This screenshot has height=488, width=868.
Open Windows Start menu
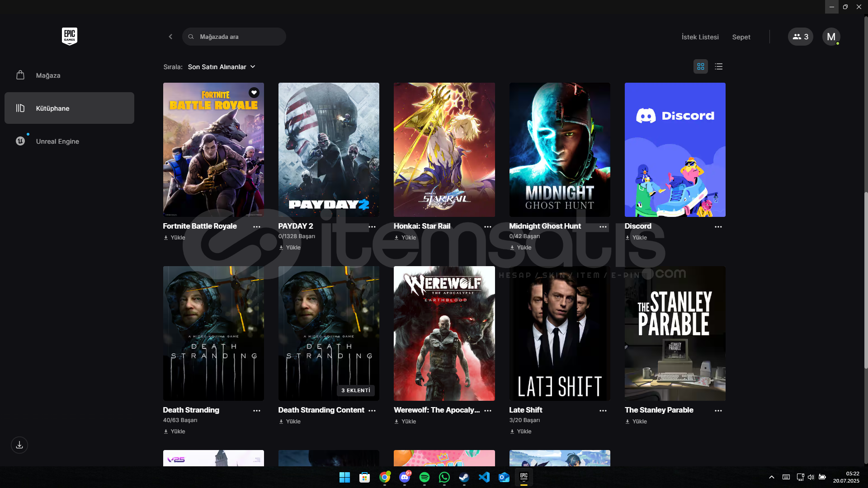[344, 477]
